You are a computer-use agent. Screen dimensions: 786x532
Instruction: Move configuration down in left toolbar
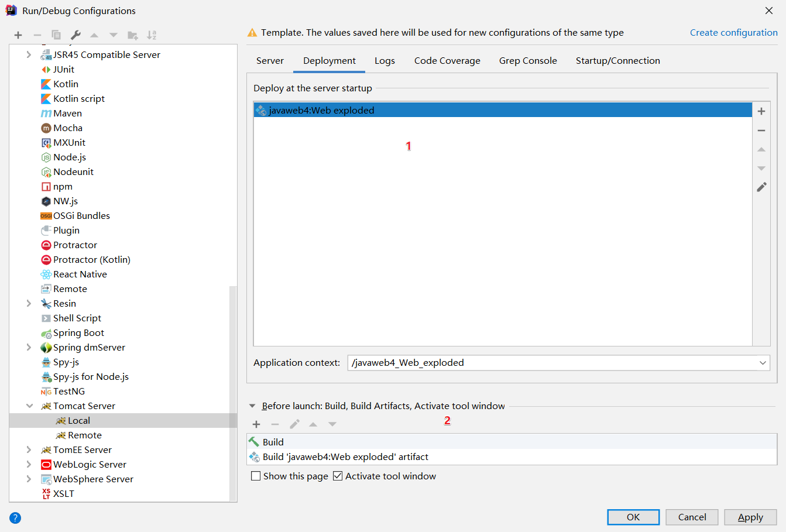(x=114, y=35)
